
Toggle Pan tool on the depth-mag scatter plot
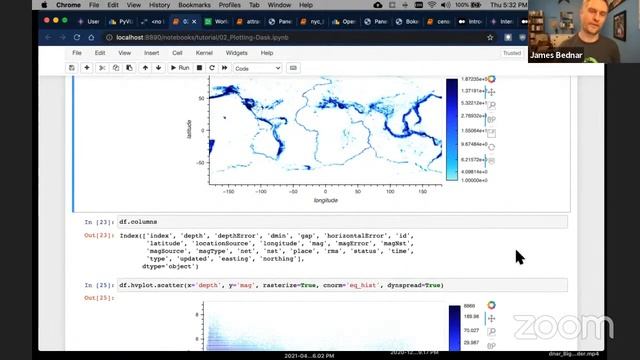pos(491,318)
